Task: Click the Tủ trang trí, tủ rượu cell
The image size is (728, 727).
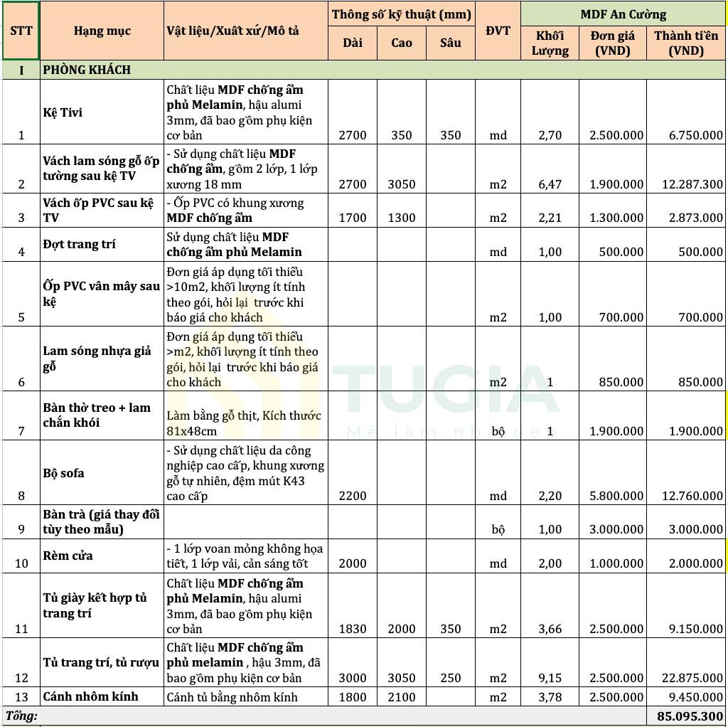Action: [x=102, y=662]
